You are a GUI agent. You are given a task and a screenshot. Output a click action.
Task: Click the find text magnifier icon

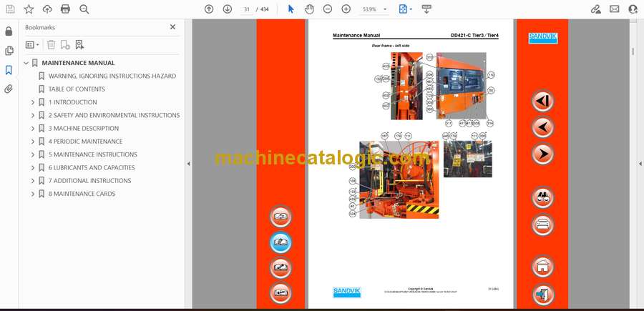pos(84,9)
